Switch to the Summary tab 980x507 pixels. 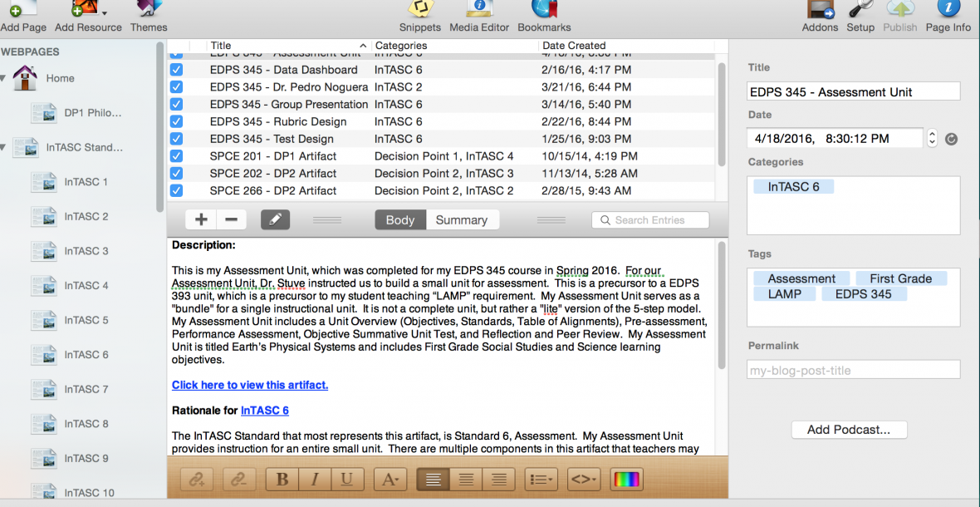tap(462, 220)
